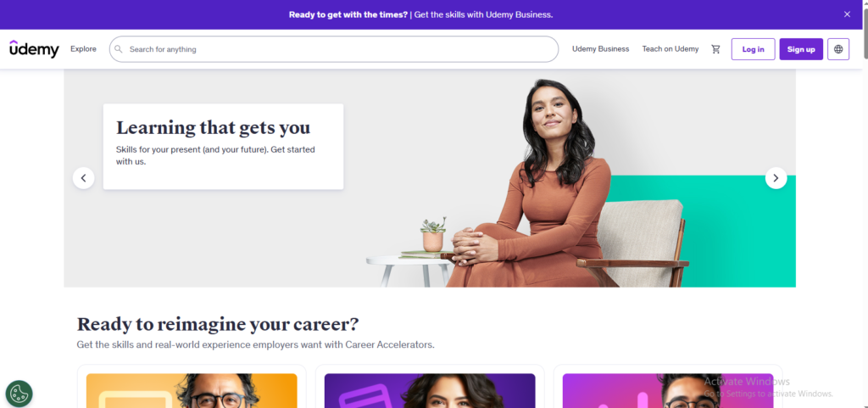Click the search magnifier icon
Screen dimensions: 868x408
click(x=119, y=49)
